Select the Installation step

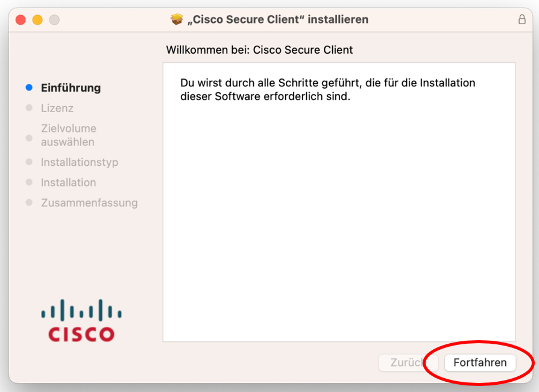(x=68, y=182)
